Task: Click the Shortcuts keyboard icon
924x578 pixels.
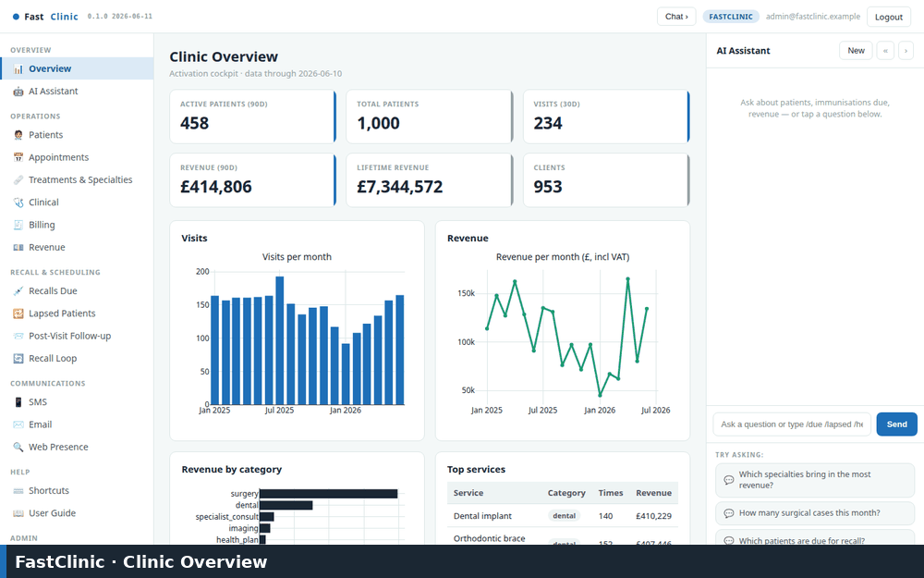Action: 18,490
